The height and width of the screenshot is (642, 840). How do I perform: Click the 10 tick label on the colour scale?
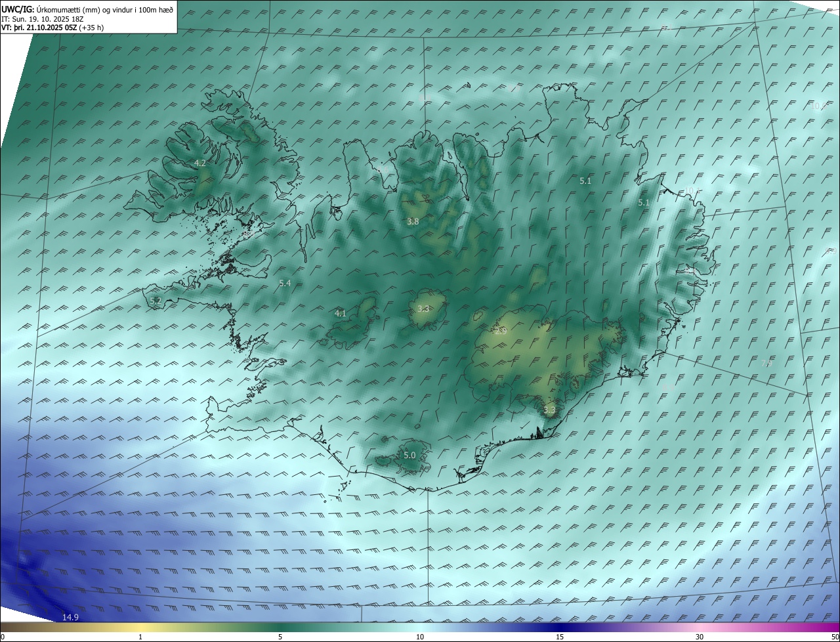point(420,637)
